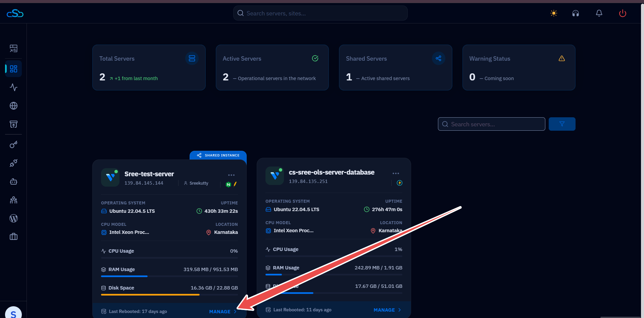The width and height of the screenshot is (644, 318).
Task: Click cs-sree-ols-server-database RAM usage bar
Action: point(334,274)
